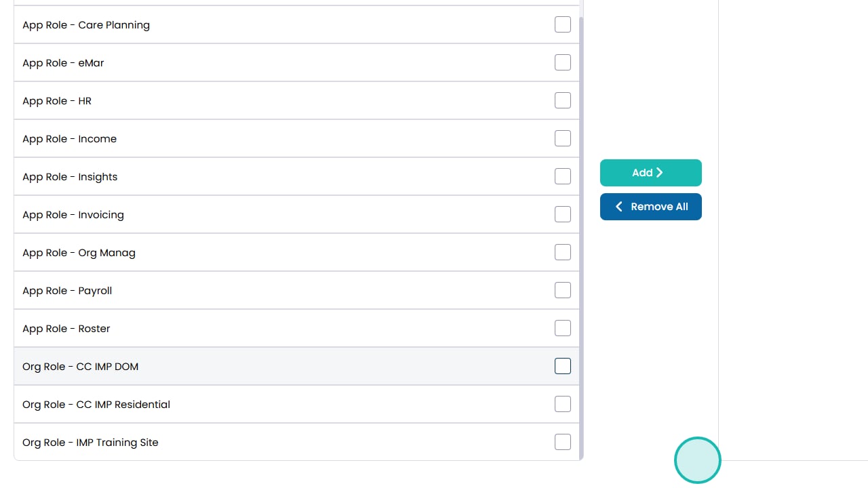Viewport: 868px width, 488px height.
Task: Enable the App Role - HR checkbox
Action: tap(563, 100)
